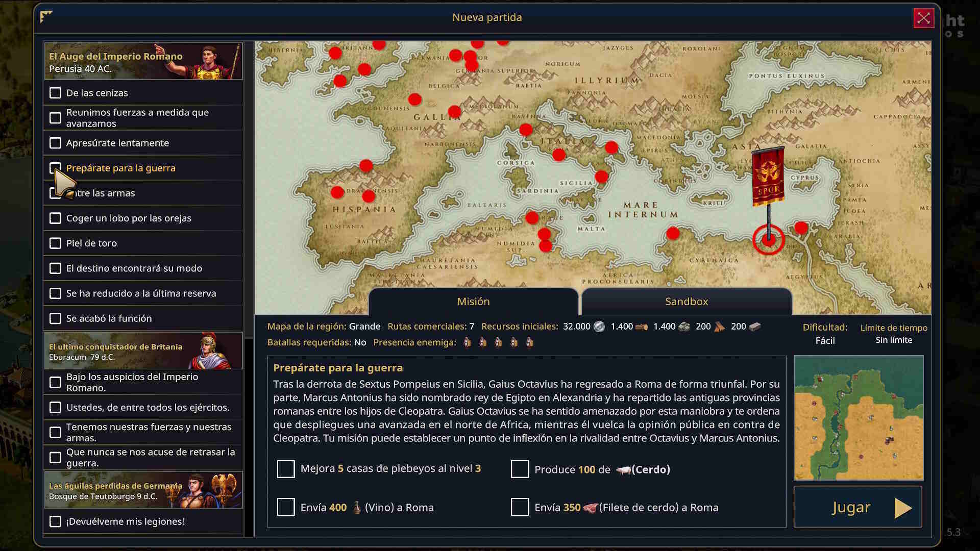980x551 pixels.
Task: Tick '¡Devuélveme mis legiones!' checkbox
Action: click(55, 521)
